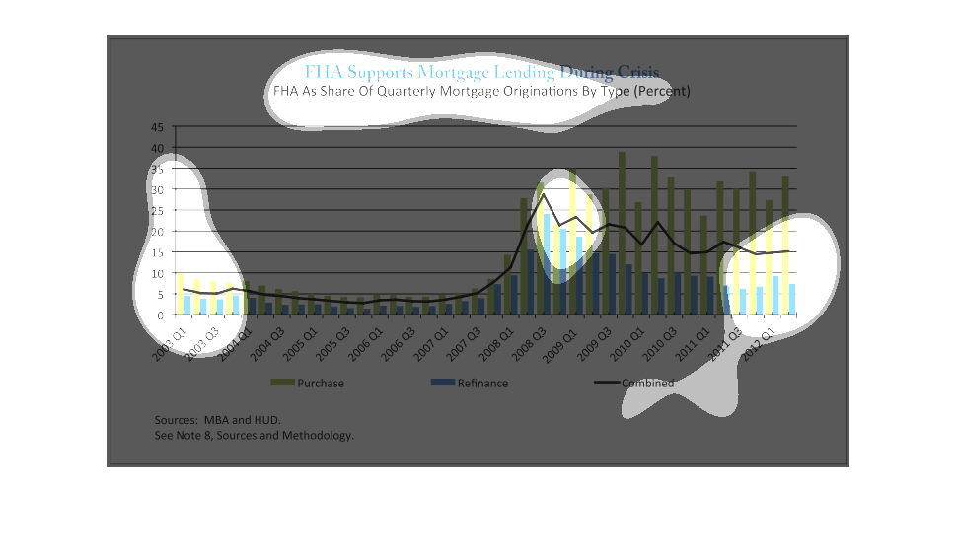The image size is (957, 560).
Task: Click the x-axis label "2010 Q3"
Action: point(660,345)
